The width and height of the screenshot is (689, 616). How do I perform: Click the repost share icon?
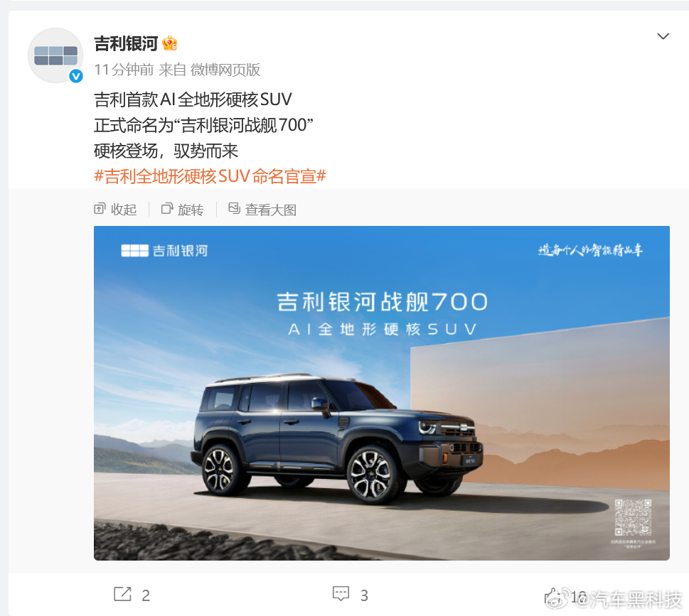(122, 594)
